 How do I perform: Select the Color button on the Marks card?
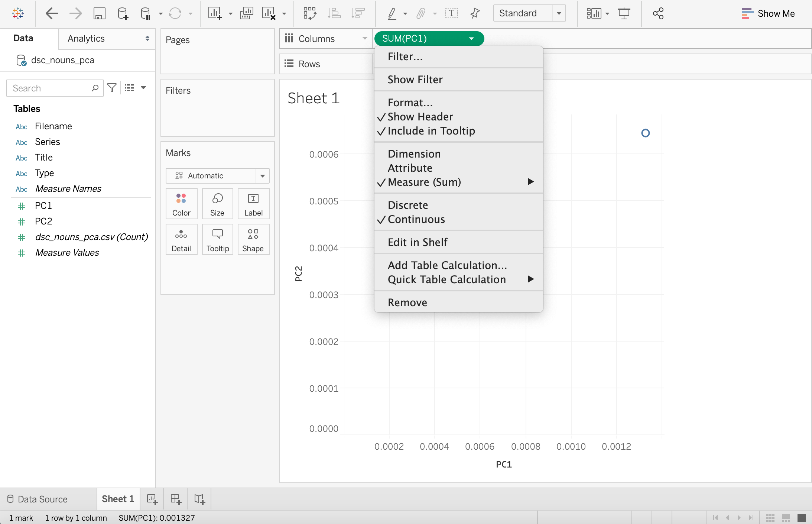181,204
